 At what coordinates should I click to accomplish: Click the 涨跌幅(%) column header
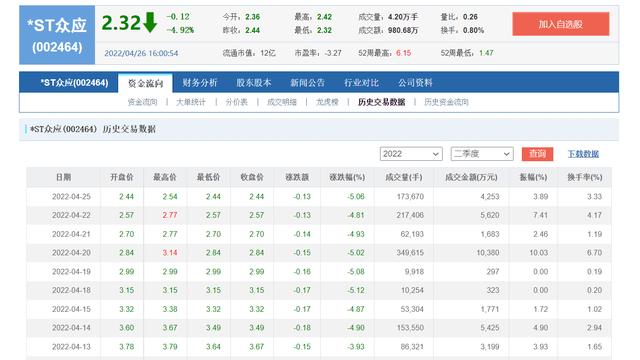tap(347, 177)
